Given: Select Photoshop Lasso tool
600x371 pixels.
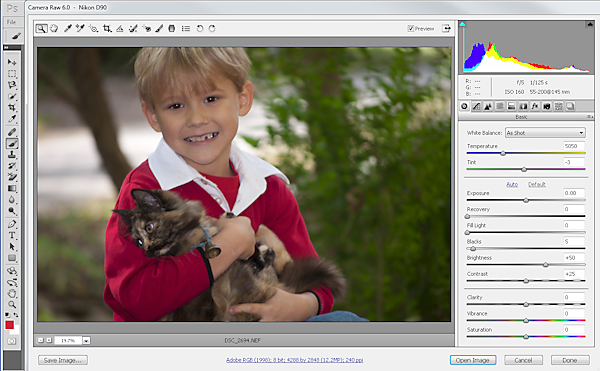Looking at the screenshot, I should point(12,85).
